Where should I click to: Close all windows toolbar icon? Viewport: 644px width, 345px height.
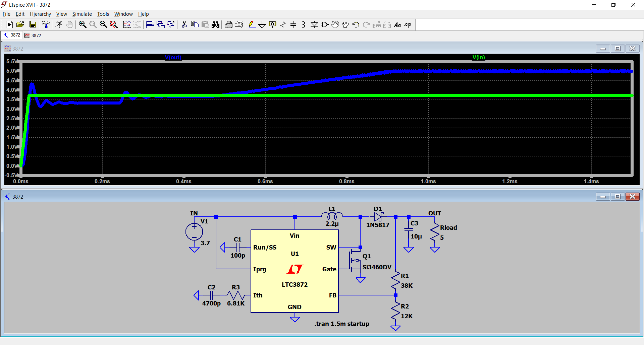pos(171,24)
